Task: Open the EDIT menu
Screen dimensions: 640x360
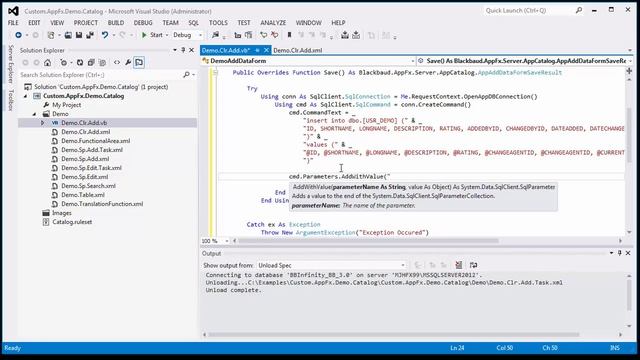Action: [34, 23]
